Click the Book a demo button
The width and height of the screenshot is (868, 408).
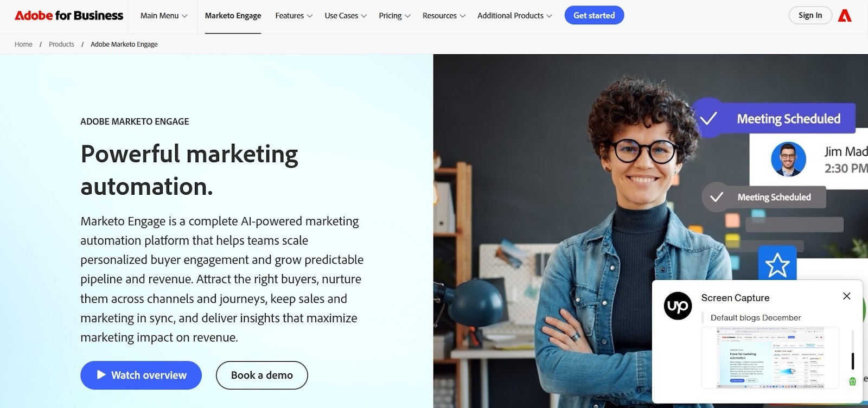pos(262,375)
